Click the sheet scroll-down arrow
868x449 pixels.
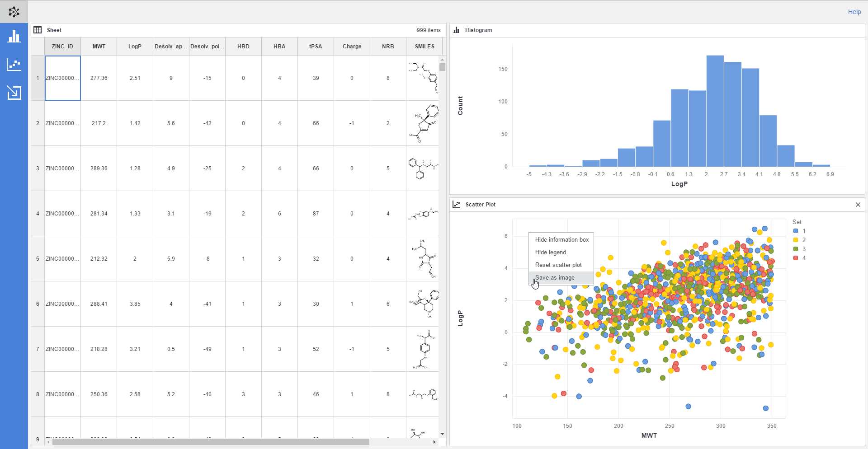[x=442, y=434]
